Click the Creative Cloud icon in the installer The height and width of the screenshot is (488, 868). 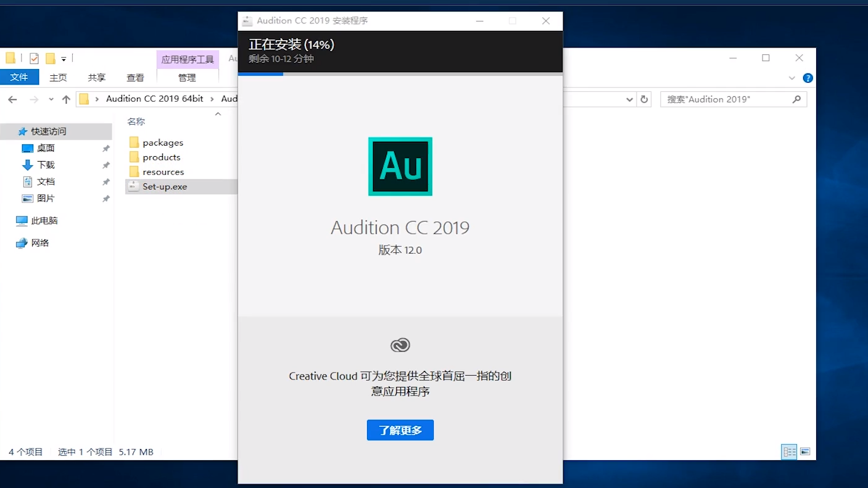[x=400, y=345]
